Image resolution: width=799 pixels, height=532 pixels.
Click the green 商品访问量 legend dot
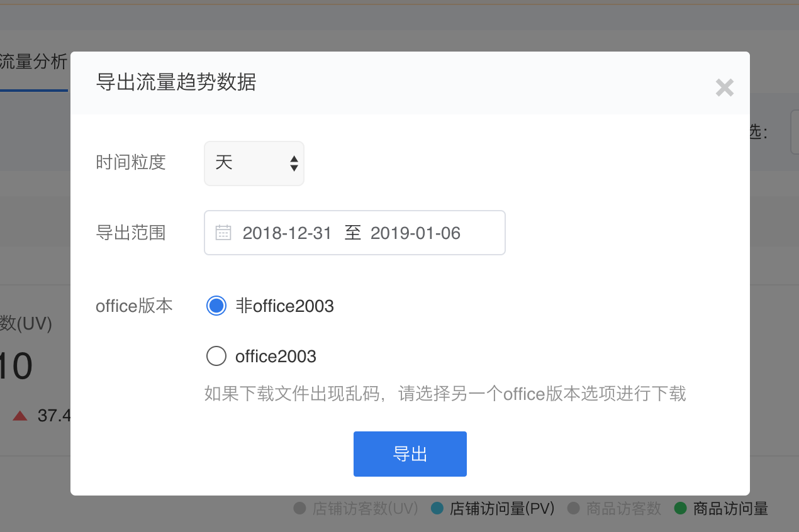(680, 508)
